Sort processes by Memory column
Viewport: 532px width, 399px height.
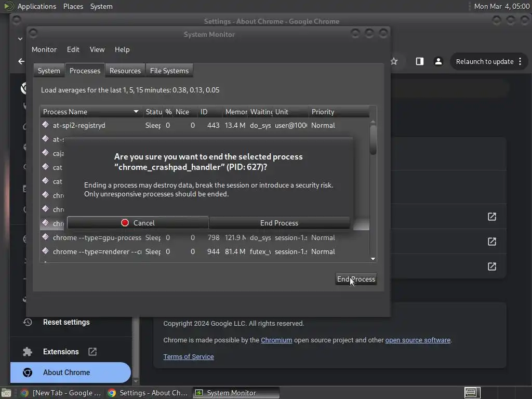(x=235, y=112)
